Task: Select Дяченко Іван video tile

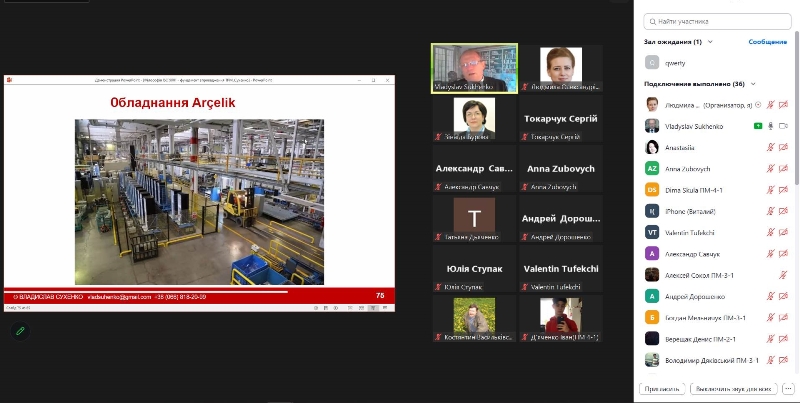Action: pyautogui.click(x=561, y=318)
